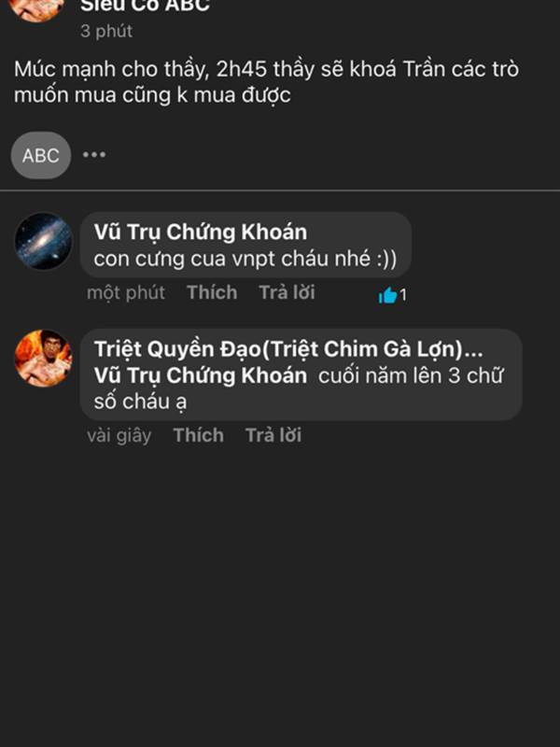Open truncated name Triệt Quyền Đạo(Triệt Chim Gà Lợn)
Screen dimensions: 560x747
pyautogui.click(x=288, y=349)
